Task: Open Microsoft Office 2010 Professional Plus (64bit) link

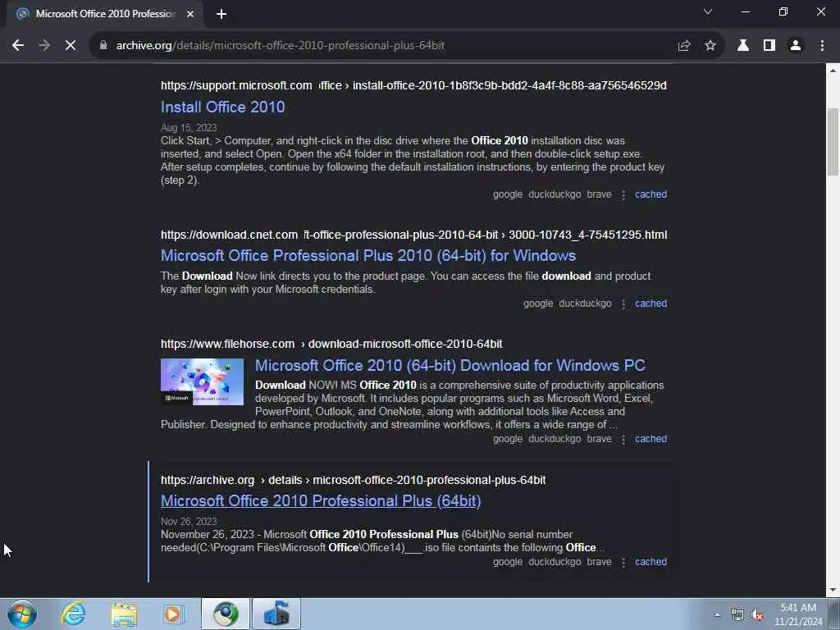Action: [321, 501]
